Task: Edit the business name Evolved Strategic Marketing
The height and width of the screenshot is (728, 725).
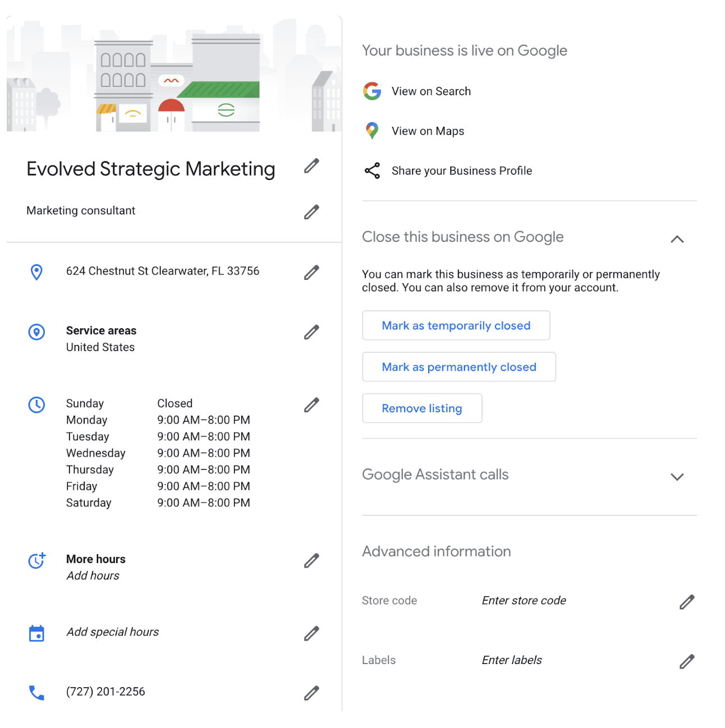Action: [311, 165]
